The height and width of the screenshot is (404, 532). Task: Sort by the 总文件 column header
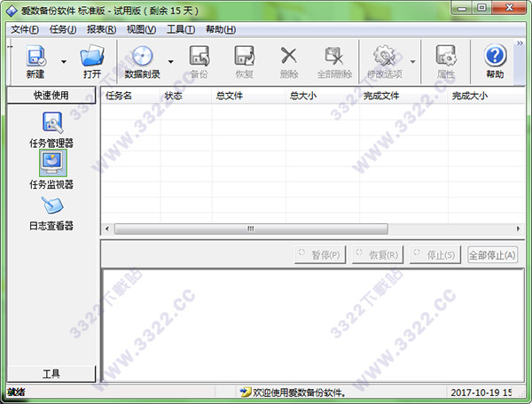coord(248,96)
